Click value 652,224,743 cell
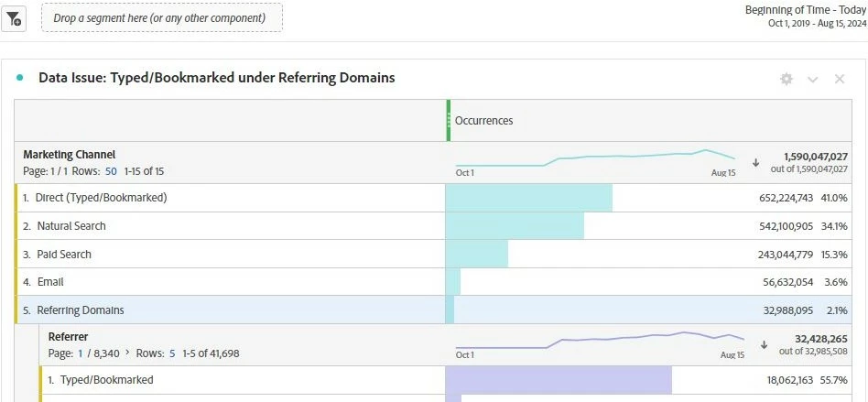 point(787,198)
